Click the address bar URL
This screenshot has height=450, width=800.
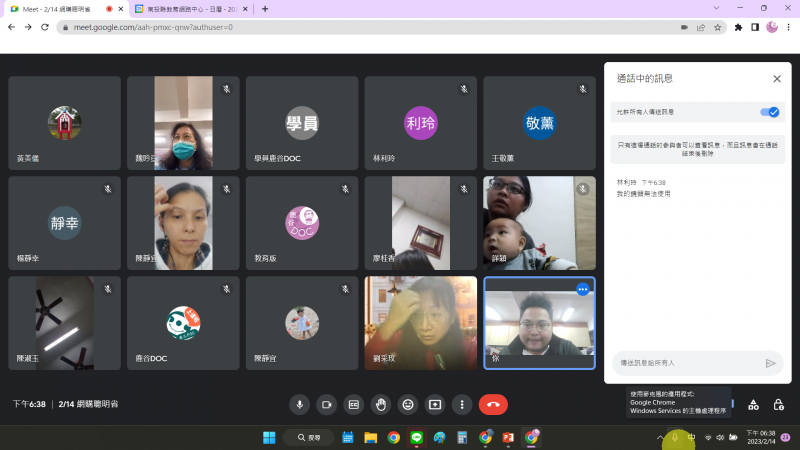[x=153, y=27]
